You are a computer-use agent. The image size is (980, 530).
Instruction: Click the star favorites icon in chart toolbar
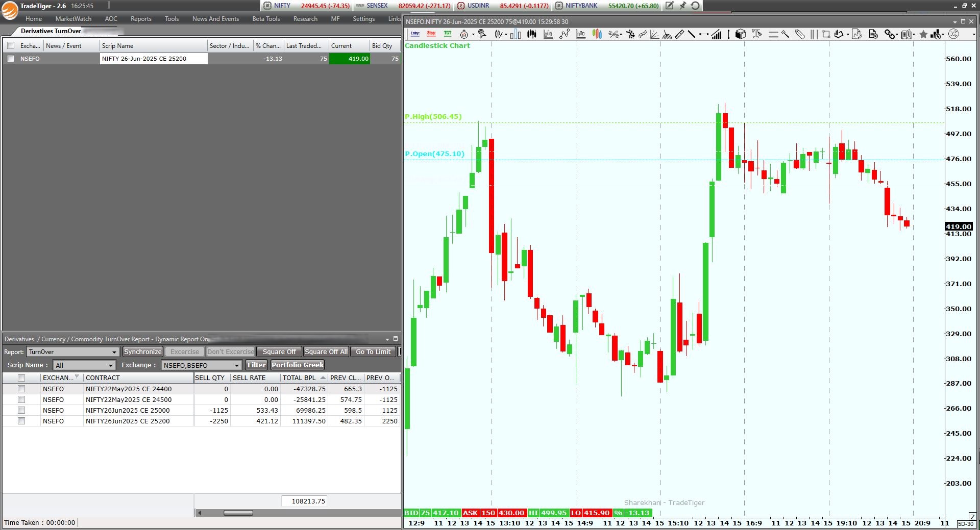click(x=923, y=35)
